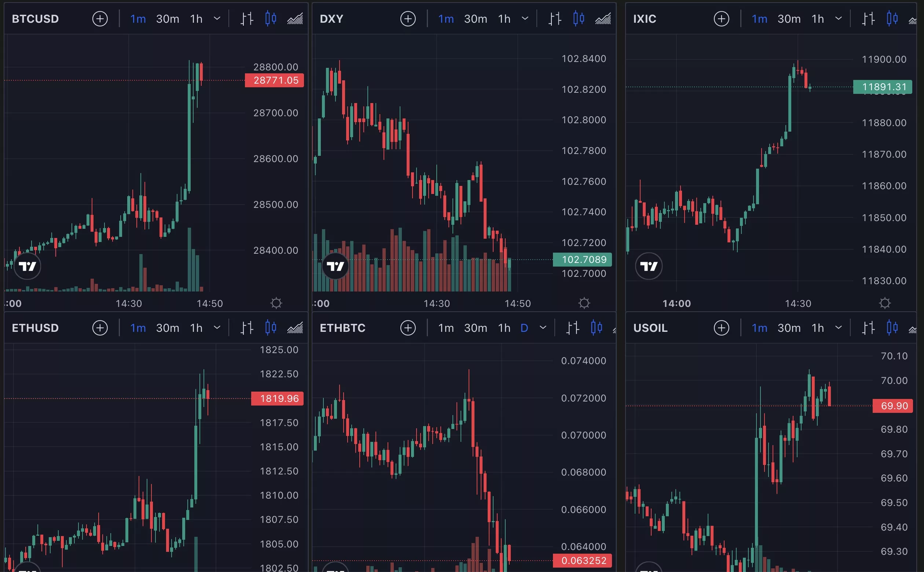
Task: Open the indicators icon on the BTCUSD chart
Action: 295,19
